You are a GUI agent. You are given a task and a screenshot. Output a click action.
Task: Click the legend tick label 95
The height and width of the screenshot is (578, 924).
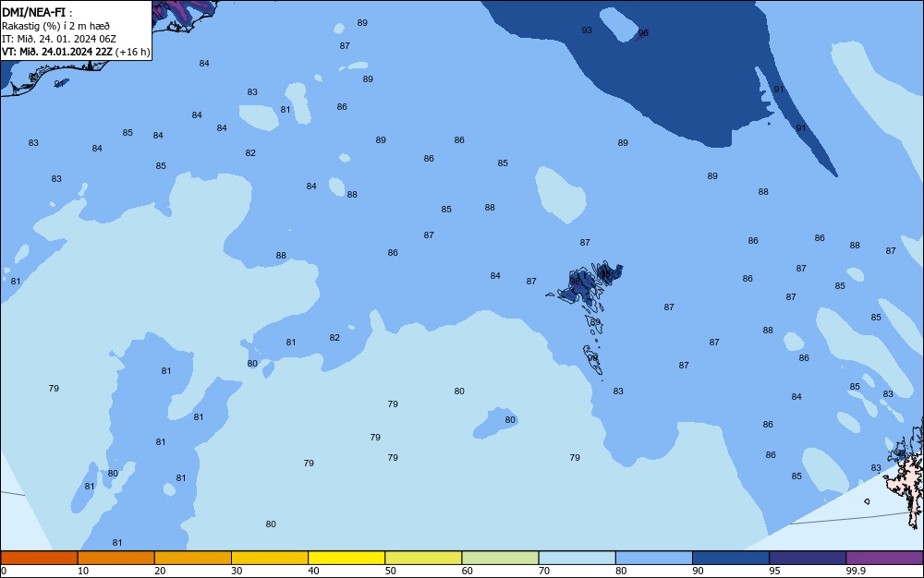(x=774, y=571)
